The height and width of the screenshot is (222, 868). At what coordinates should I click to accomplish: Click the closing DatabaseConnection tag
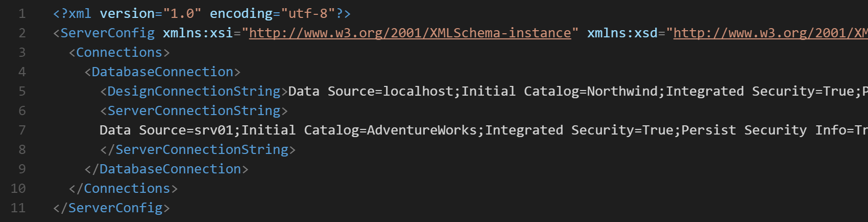pyautogui.click(x=170, y=169)
